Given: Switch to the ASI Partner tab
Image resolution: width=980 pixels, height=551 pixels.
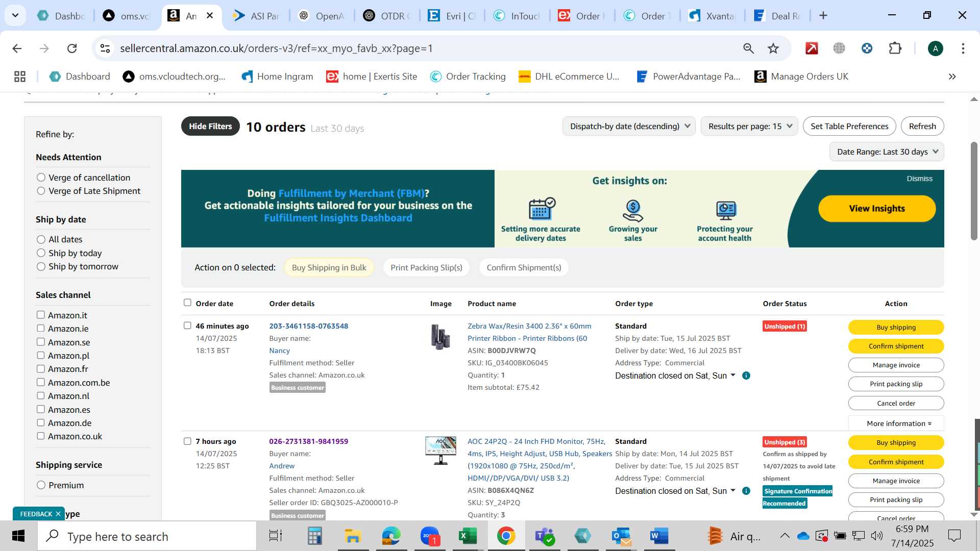Looking at the screenshot, I should [257, 16].
